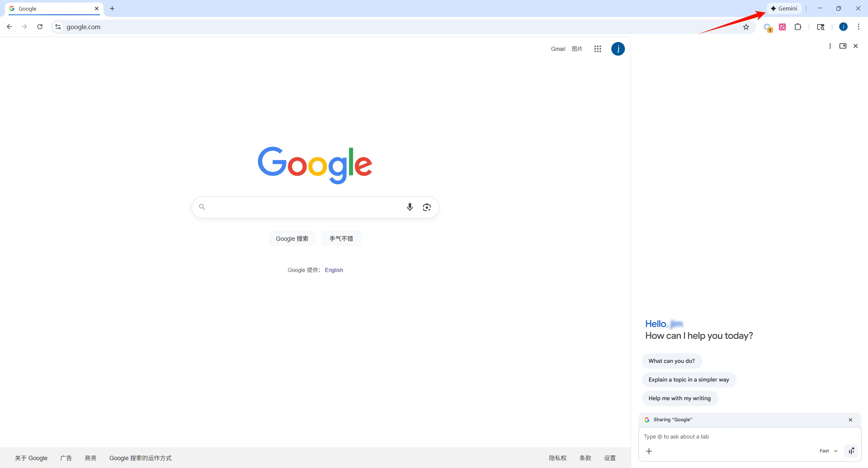The image size is (868, 468).
Task: Select the Google browser tab
Action: (x=51, y=8)
